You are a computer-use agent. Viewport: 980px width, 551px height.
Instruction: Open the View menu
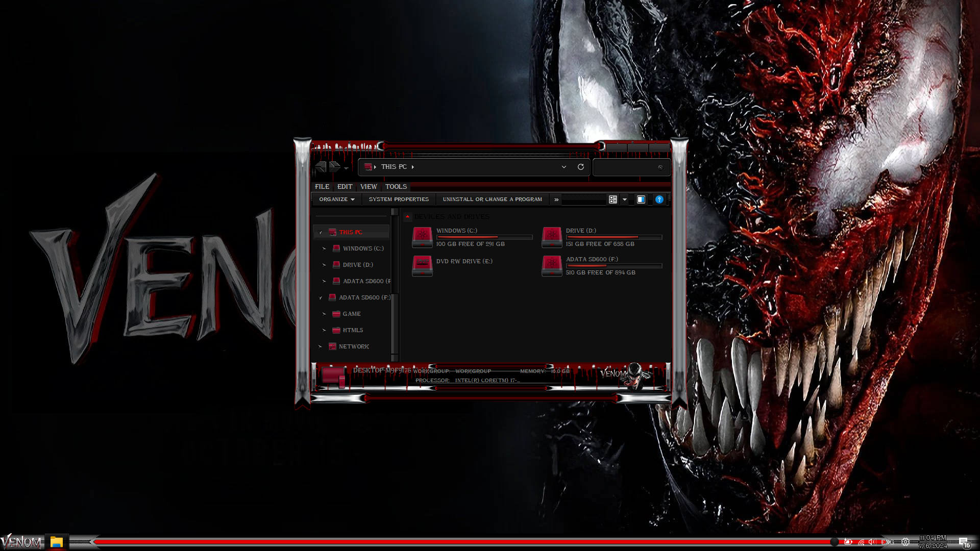click(x=368, y=187)
